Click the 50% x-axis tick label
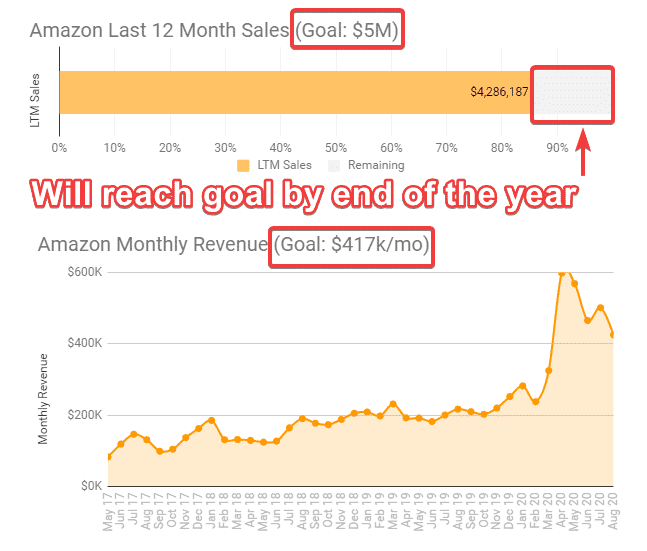Screen dimensions: 647x551 click(336, 147)
